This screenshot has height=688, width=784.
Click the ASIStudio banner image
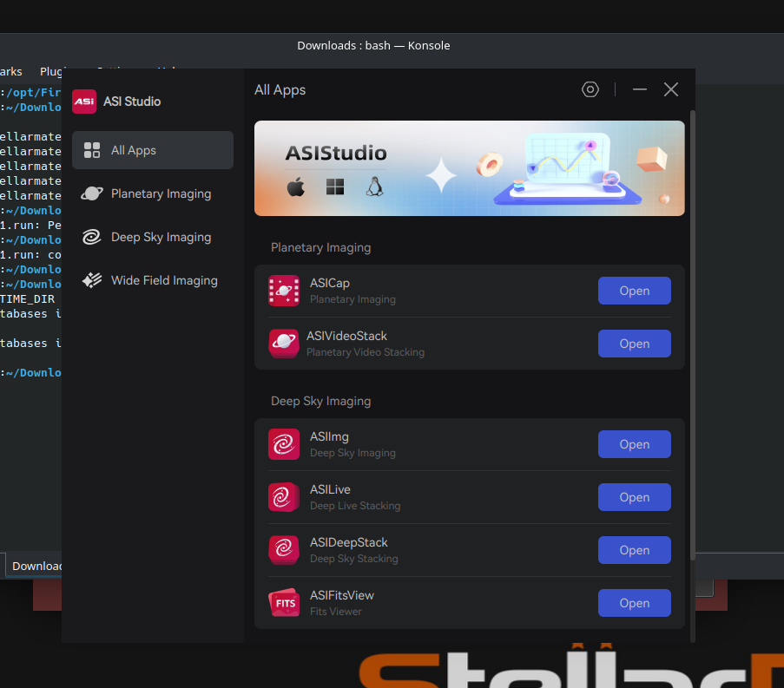(470, 168)
